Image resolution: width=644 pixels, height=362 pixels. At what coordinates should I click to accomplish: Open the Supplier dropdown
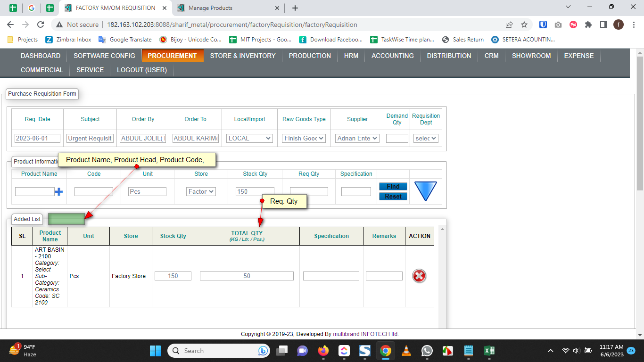[x=357, y=138]
